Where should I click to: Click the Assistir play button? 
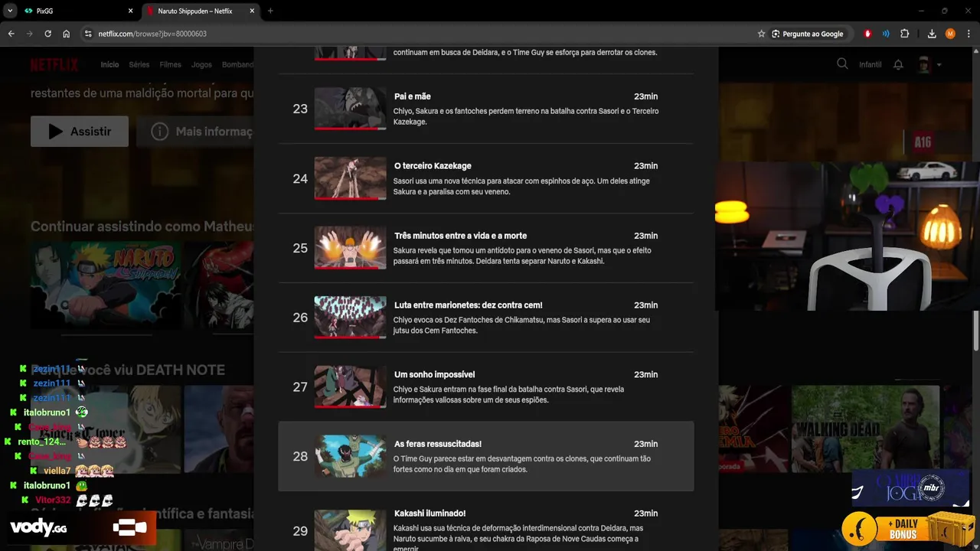tap(80, 132)
